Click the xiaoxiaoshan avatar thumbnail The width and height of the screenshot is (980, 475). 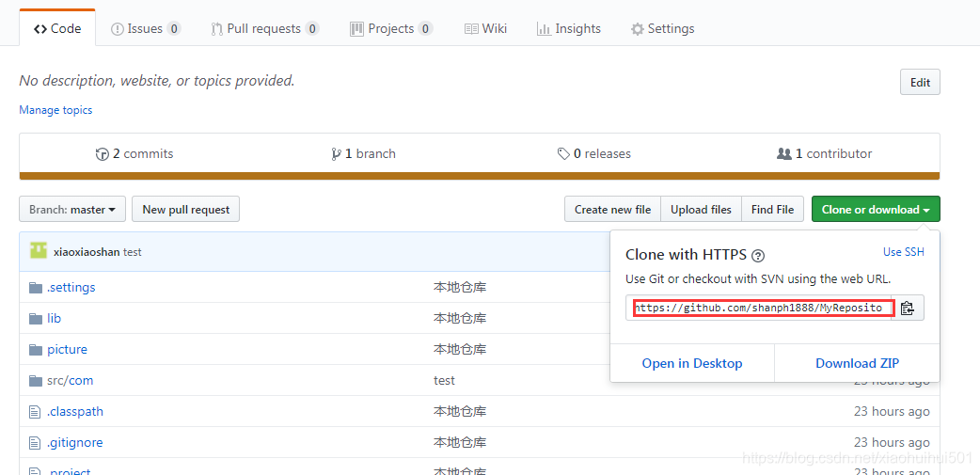[x=39, y=251]
